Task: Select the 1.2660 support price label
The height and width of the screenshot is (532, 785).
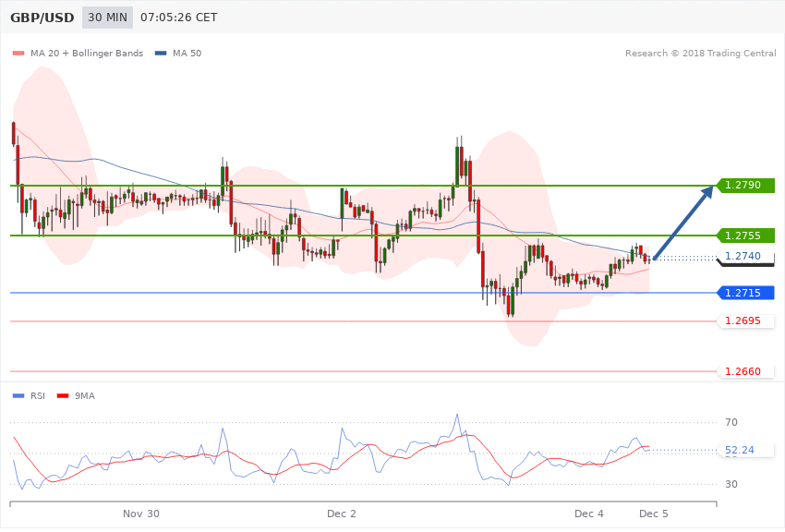Action: 746,371
